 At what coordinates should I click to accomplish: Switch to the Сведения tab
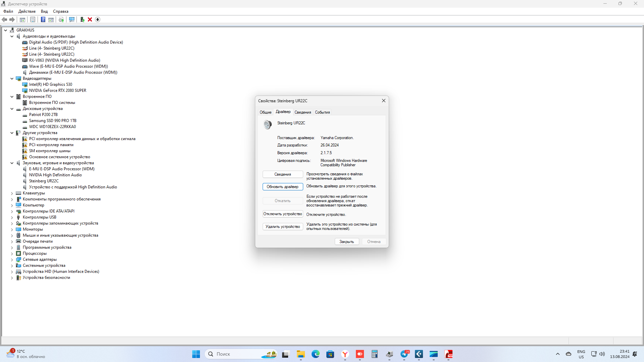tap(303, 112)
